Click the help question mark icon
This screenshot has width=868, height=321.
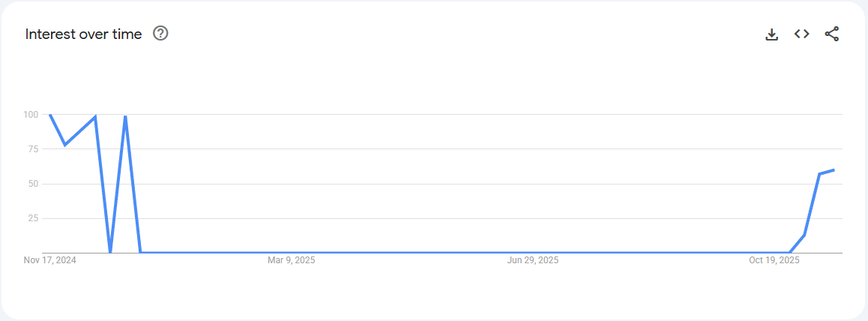tap(160, 34)
